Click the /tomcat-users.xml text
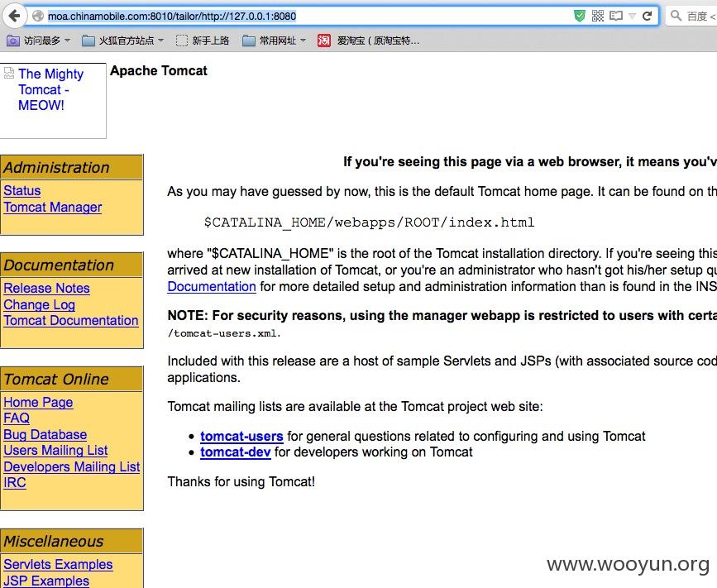 [x=224, y=333]
